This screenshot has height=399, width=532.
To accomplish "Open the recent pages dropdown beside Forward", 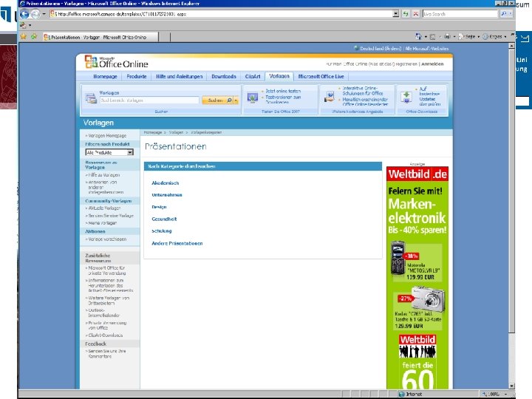I will [x=44, y=14].
